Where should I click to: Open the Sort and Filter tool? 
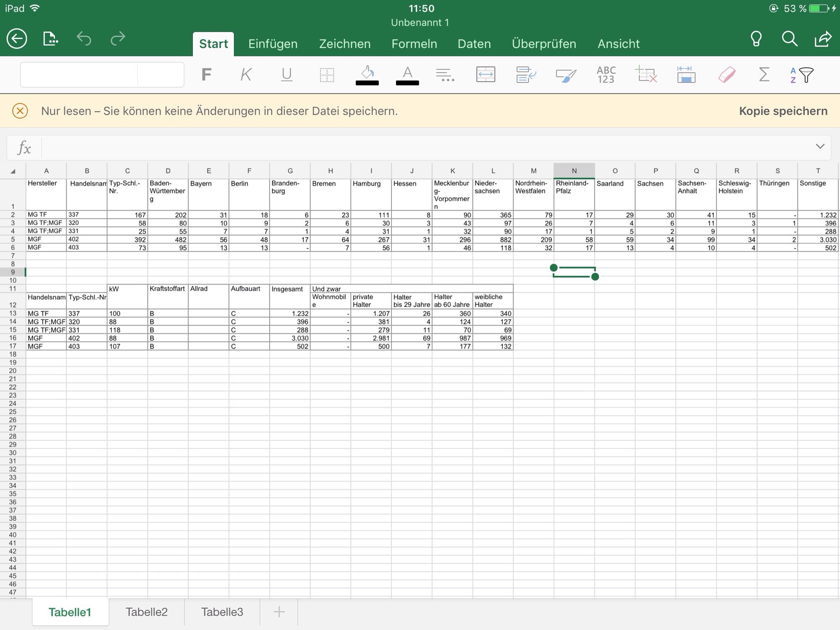coord(801,75)
